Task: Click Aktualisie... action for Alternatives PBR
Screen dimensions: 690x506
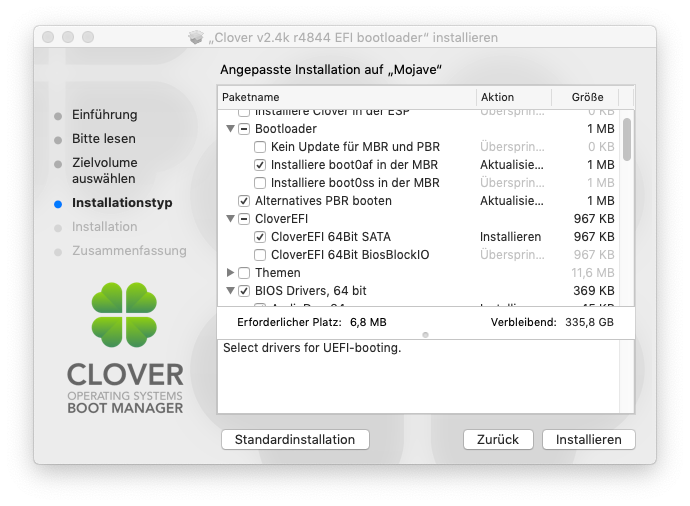Action: pos(512,201)
